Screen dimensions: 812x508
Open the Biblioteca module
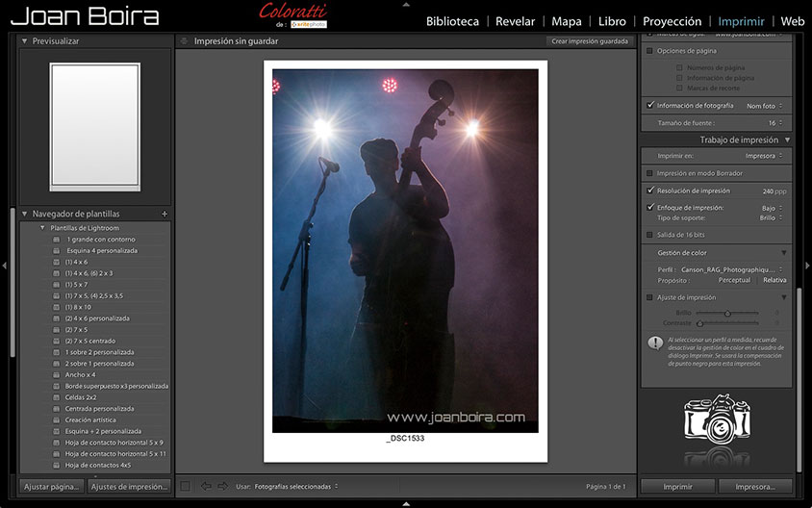click(x=452, y=21)
